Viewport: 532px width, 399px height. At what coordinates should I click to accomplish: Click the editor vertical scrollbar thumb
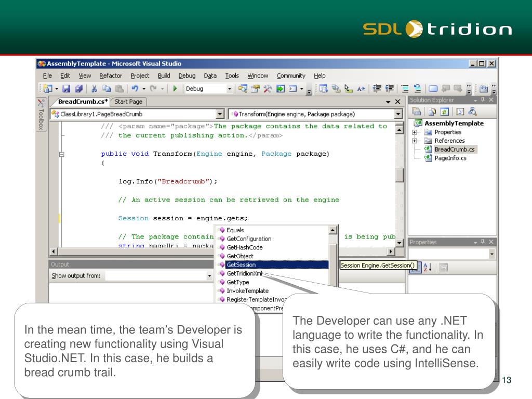pyautogui.click(x=400, y=176)
